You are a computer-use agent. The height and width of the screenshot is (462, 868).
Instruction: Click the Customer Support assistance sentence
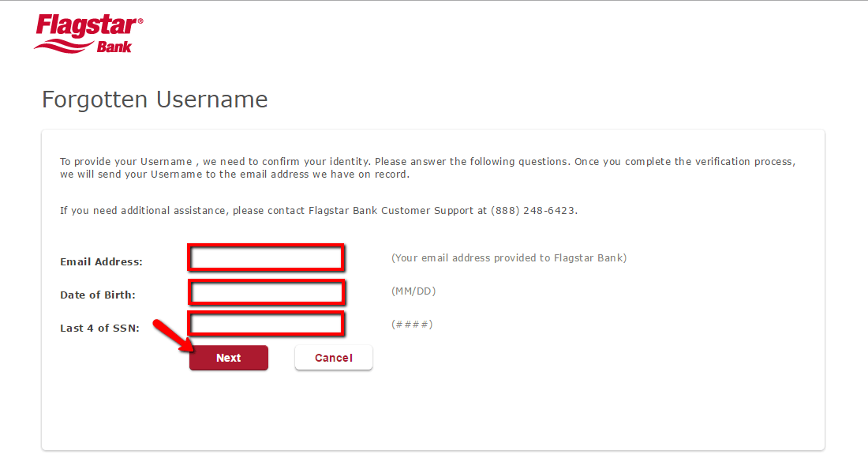319,210
